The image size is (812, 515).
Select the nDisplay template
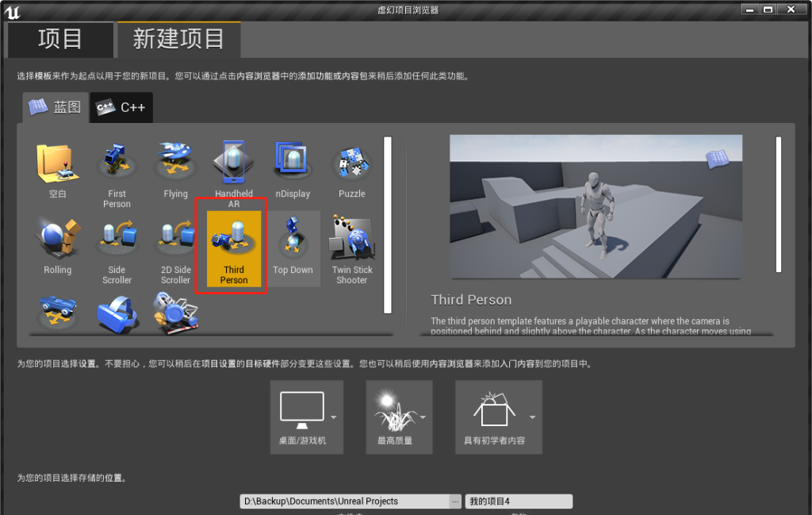pyautogui.click(x=293, y=171)
